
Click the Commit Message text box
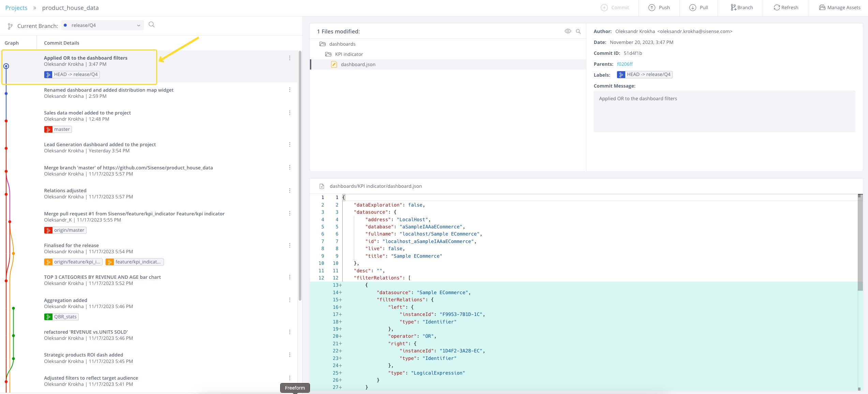click(724, 111)
